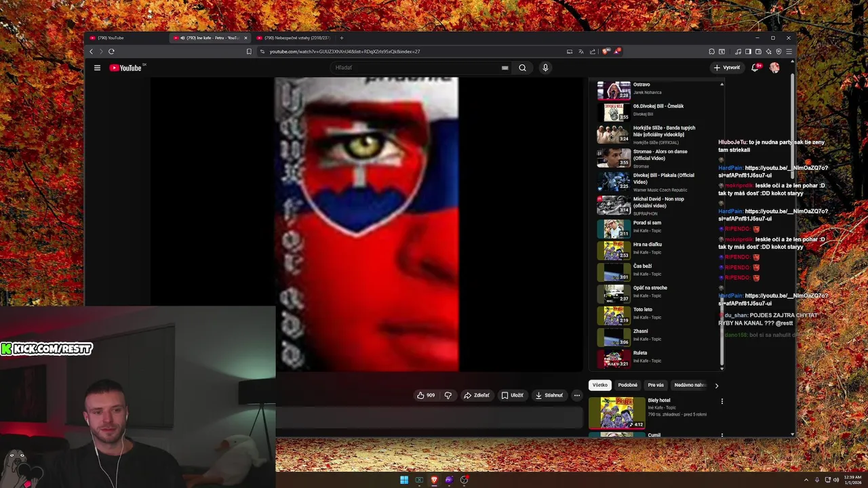Select Ruleta in playlist
The image size is (868, 488).
tap(656, 359)
